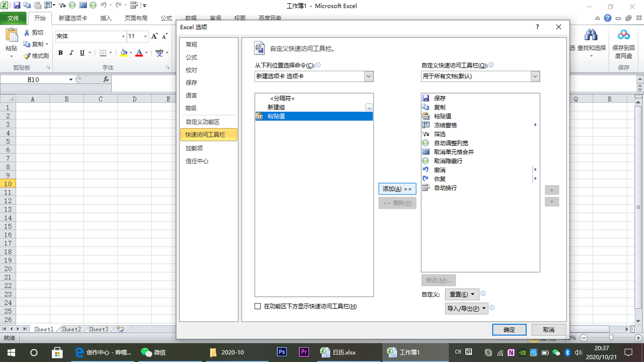Click the Find and Select binoculars icon
This screenshot has height=362, width=644.
click(591, 35)
